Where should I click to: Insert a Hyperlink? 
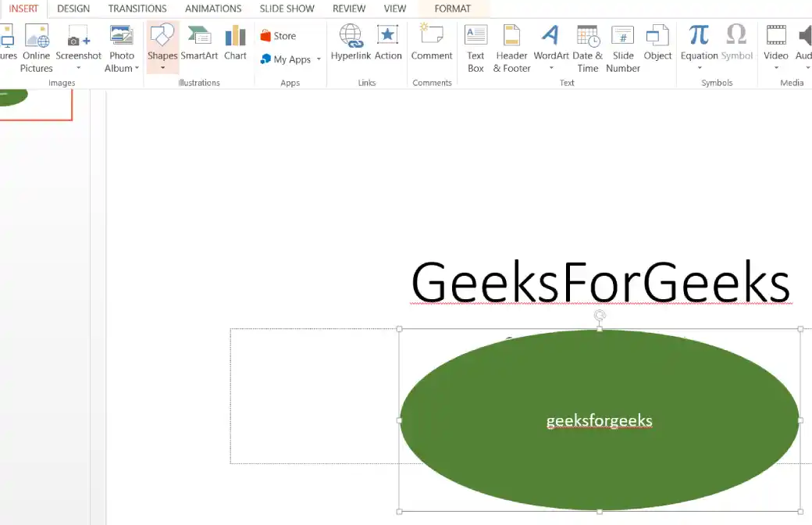[351, 42]
